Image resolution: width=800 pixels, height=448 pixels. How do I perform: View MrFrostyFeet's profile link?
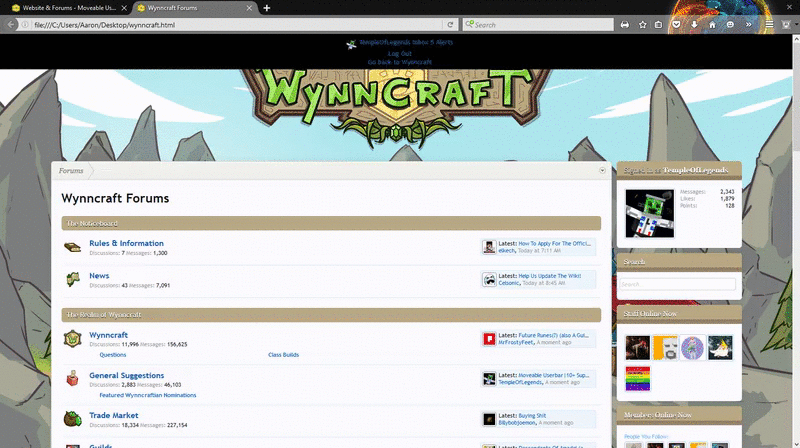(516, 342)
